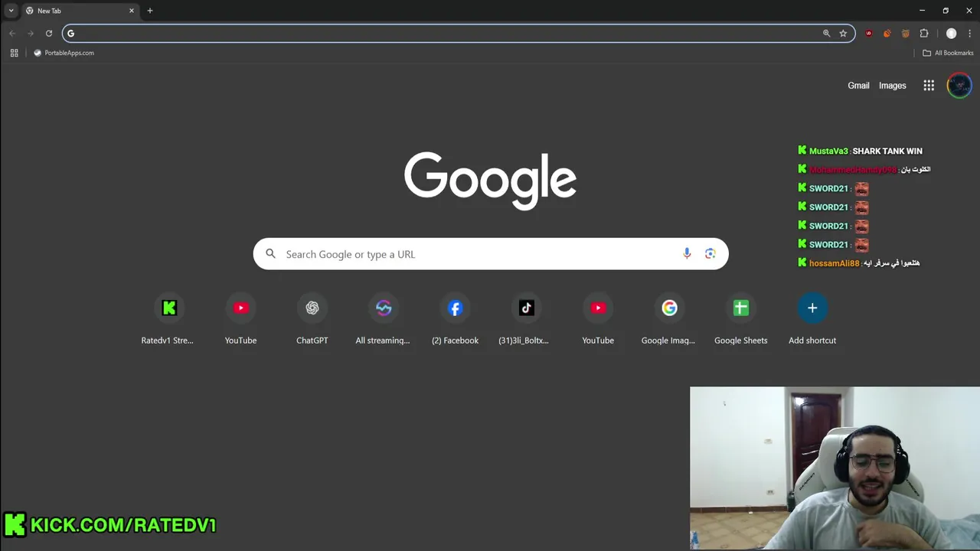Open the Images link
The image size is (980, 551).
(x=892, y=86)
